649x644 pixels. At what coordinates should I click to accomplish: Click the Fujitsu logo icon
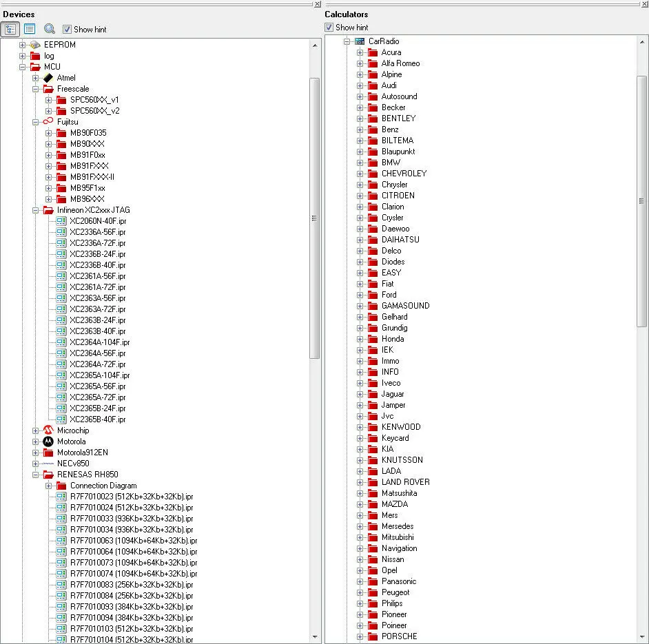click(48, 121)
